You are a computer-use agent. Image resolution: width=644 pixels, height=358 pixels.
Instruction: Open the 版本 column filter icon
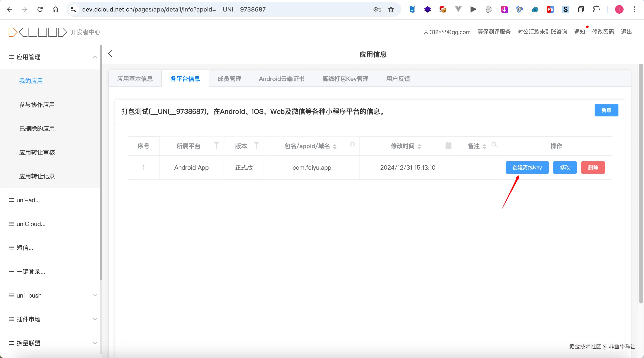point(256,145)
